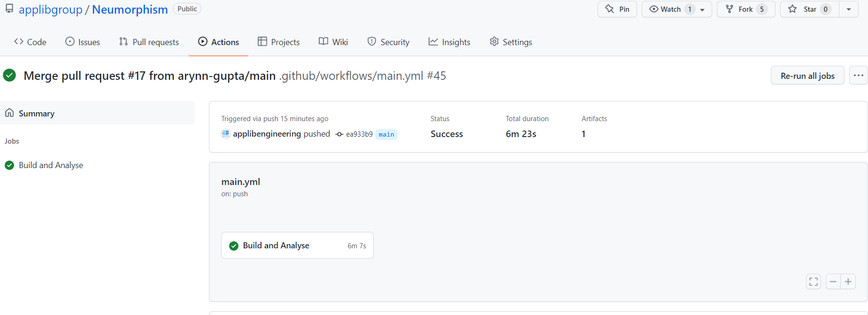View the Insights tab
Image resolution: width=868 pixels, height=315 pixels.
click(x=449, y=42)
